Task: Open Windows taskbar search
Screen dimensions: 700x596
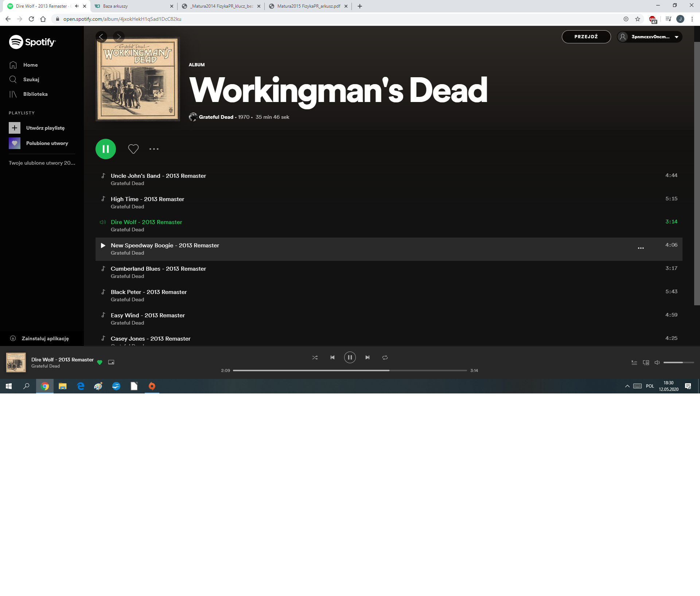Action: (26, 386)
